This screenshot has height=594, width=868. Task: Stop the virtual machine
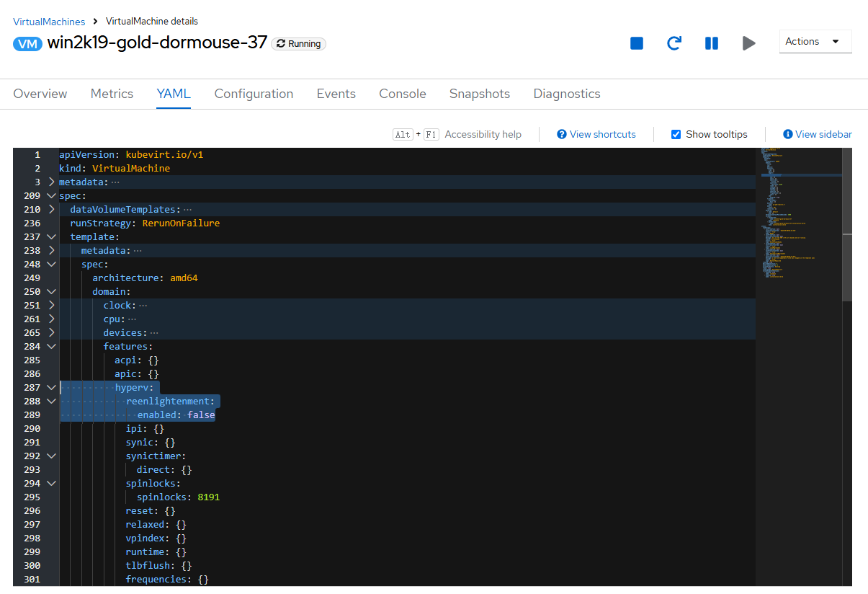pos(637,43)
